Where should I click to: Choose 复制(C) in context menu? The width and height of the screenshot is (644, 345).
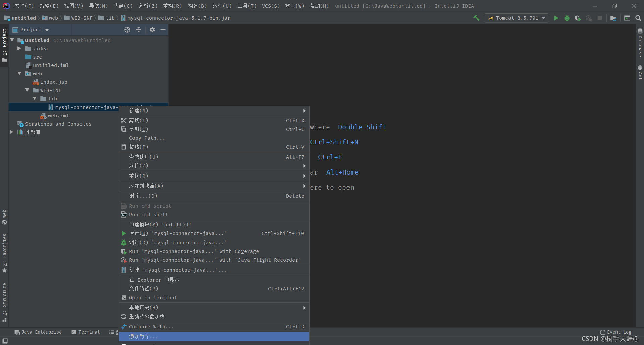click(214, 129)
